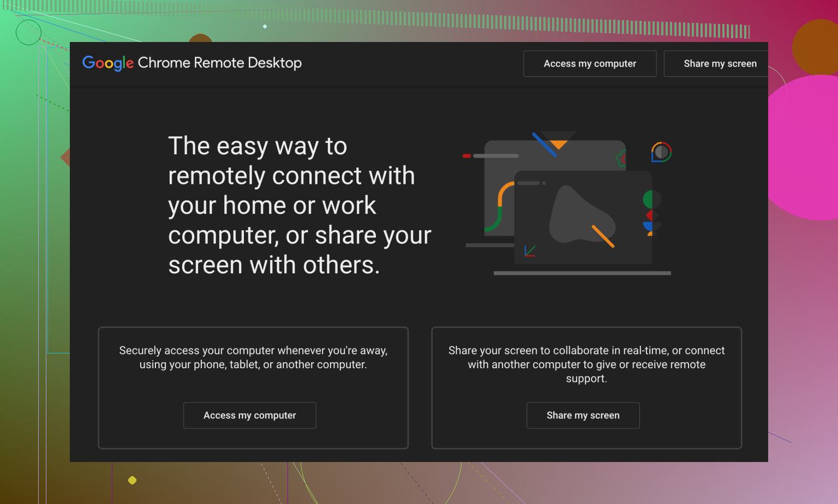Click Access my computer in left card
Screen dimensions: 838x504
(x=250, y=416)
